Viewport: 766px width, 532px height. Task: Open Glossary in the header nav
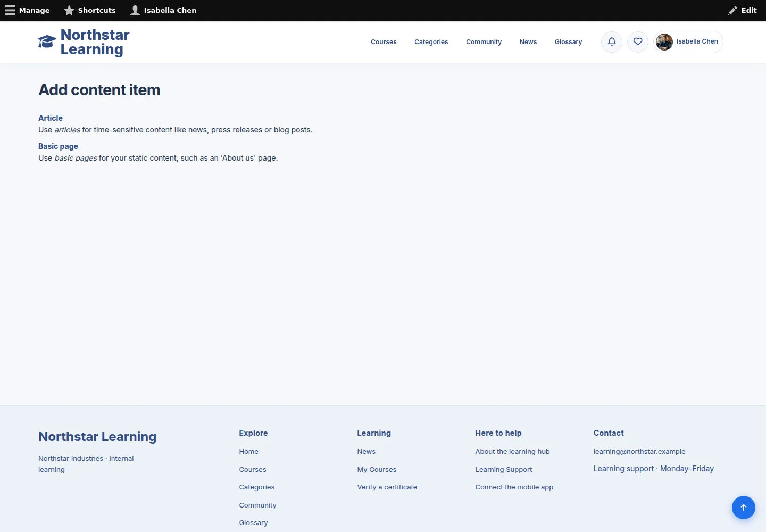pos(568,42)
